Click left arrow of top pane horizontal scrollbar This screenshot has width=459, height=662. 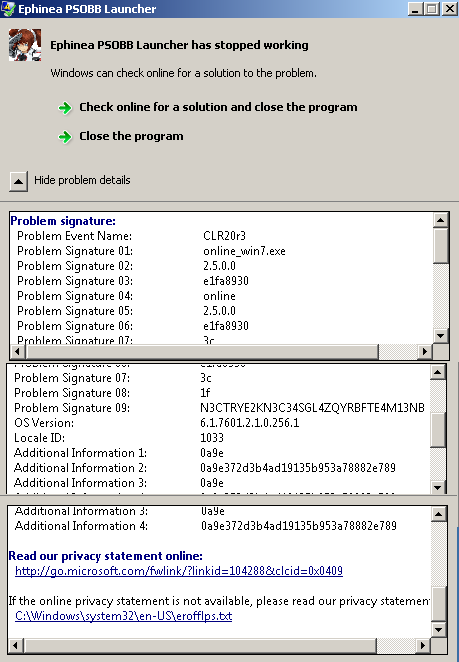point(17,351)
